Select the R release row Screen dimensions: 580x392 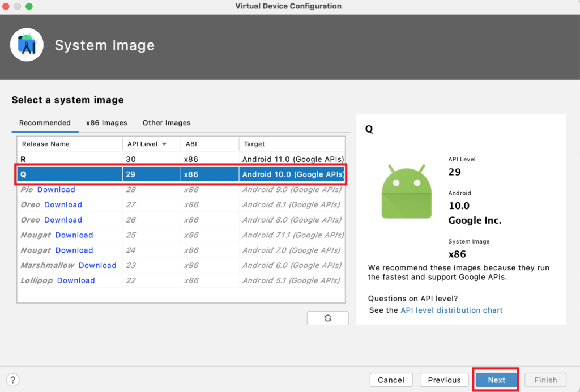[181, 159]
